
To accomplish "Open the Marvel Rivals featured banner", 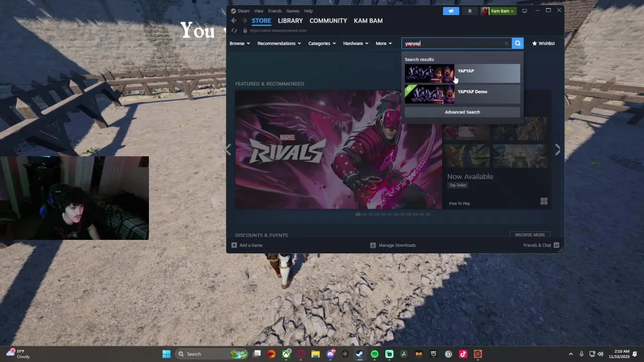I will pos(339,150).
